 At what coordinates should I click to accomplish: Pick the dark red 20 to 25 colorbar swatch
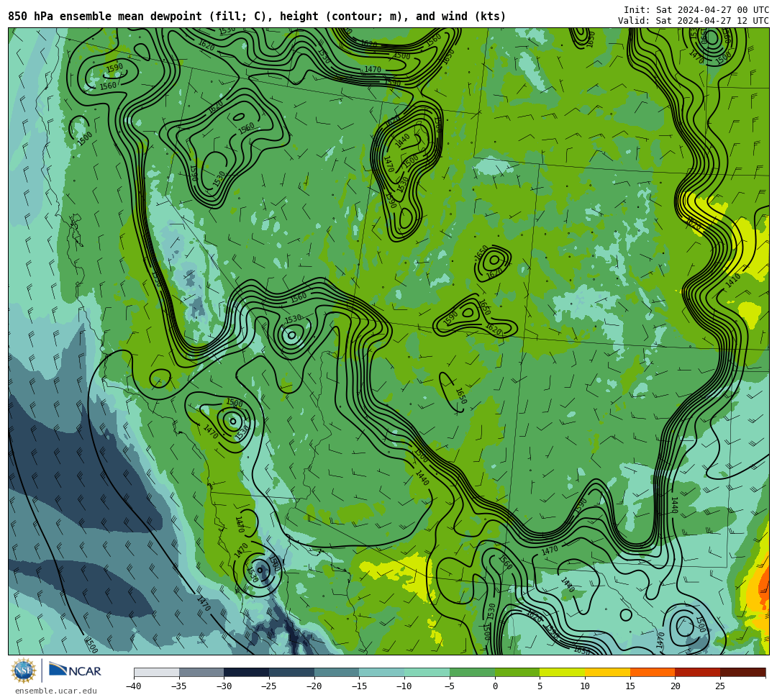698,672
